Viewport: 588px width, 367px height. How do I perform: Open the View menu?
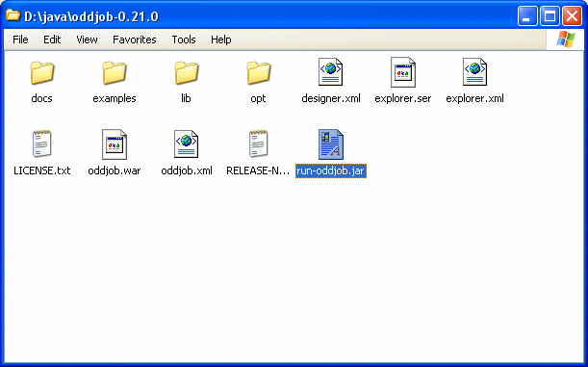coord(87,39)
